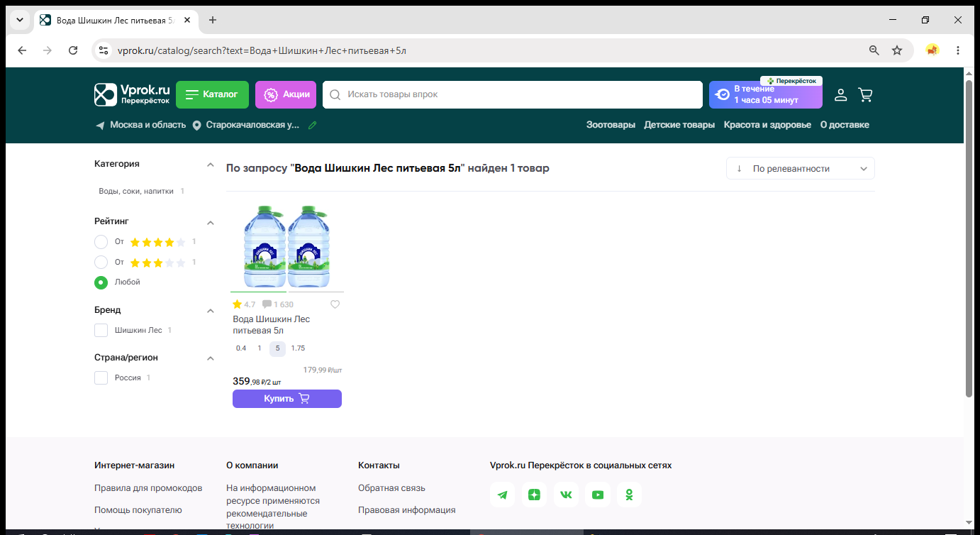The image size is (980, 535).
Task: Select the 5 litre volume option
Action: coord(277,348)
